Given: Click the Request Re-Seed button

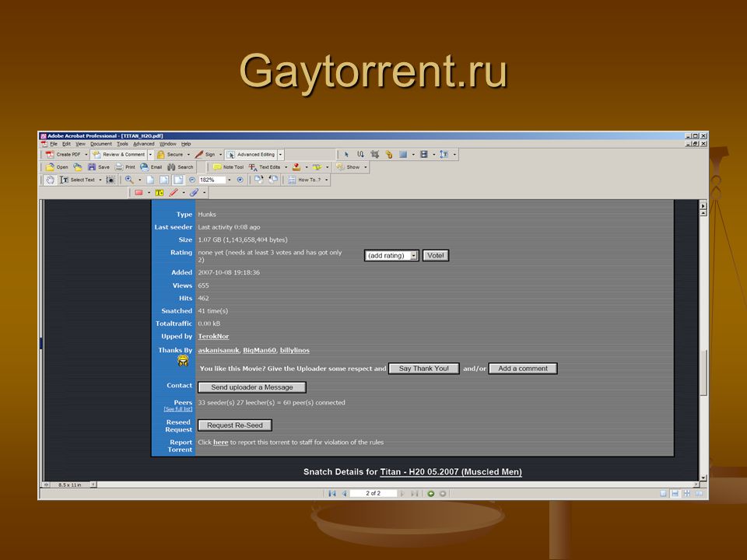Looking at the screenshot, I should pyautogui.click(x=234, y=425).
